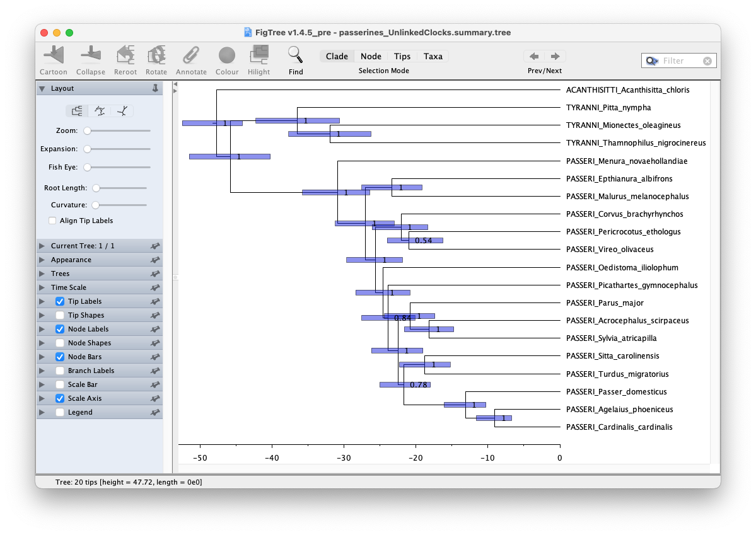
Task: Switch selection mode to Taxa
Action: [433, 56]
